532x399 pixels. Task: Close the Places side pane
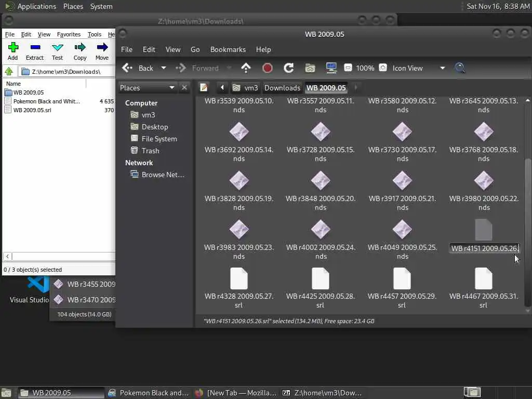pos(184,88)
